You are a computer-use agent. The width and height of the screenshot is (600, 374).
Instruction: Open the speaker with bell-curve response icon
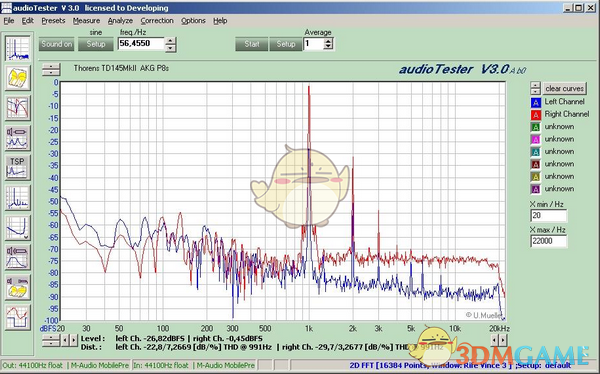(18, 257)
